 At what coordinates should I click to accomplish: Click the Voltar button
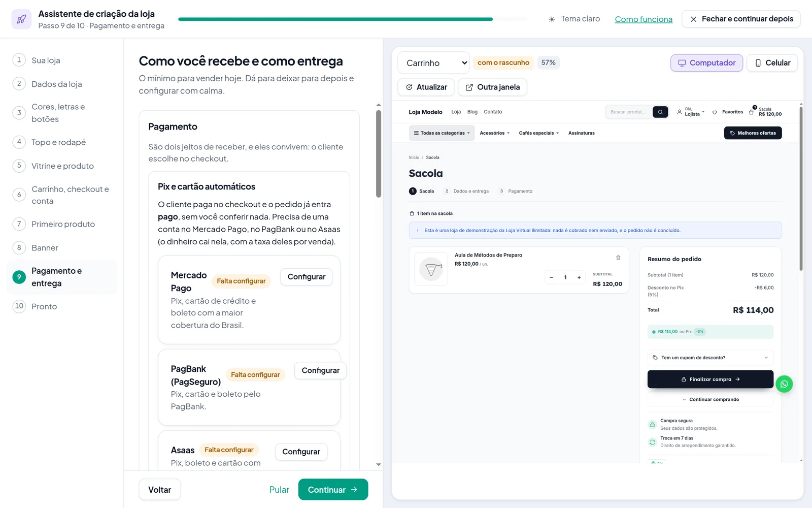(x=159, y=490)
